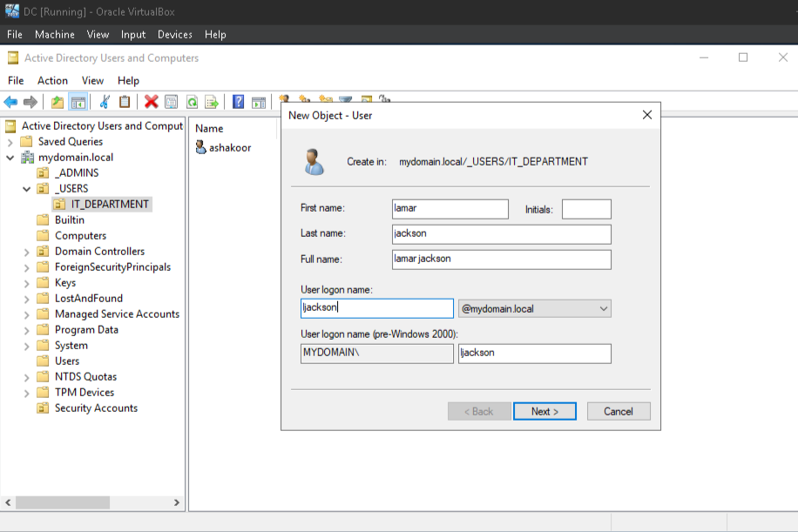The width and height of the screenshot is (798, 532).
Task: Click the Active Directory window title icon
Action: [13, 58]
